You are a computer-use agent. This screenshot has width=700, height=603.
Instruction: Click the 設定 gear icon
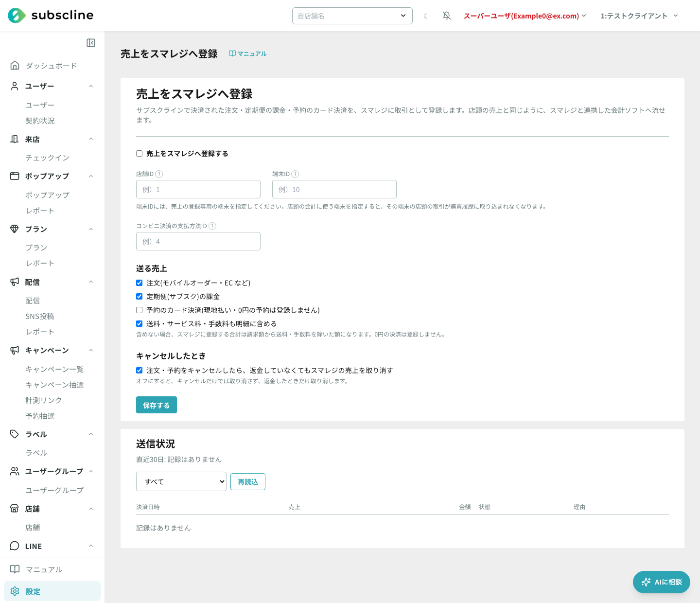[x=15, y=591]
